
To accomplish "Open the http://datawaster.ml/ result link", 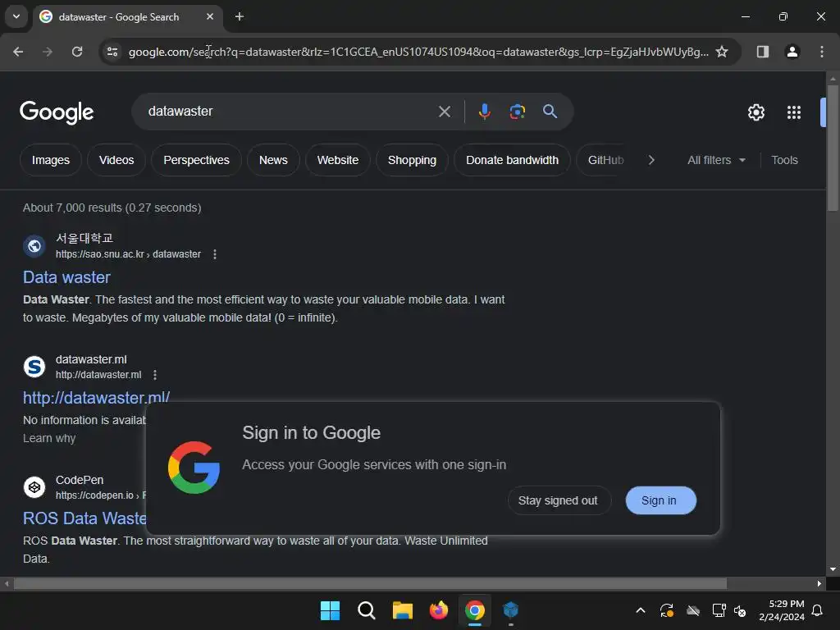I will 97,398.
